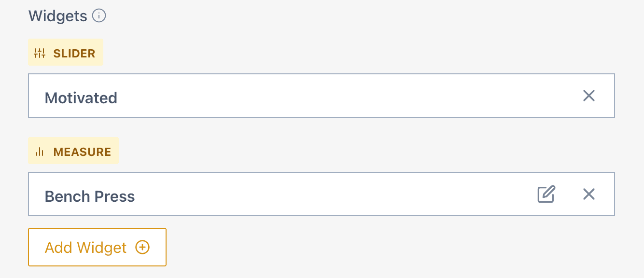Click the bar chart icon beside MEASURE

click(40, 152)
